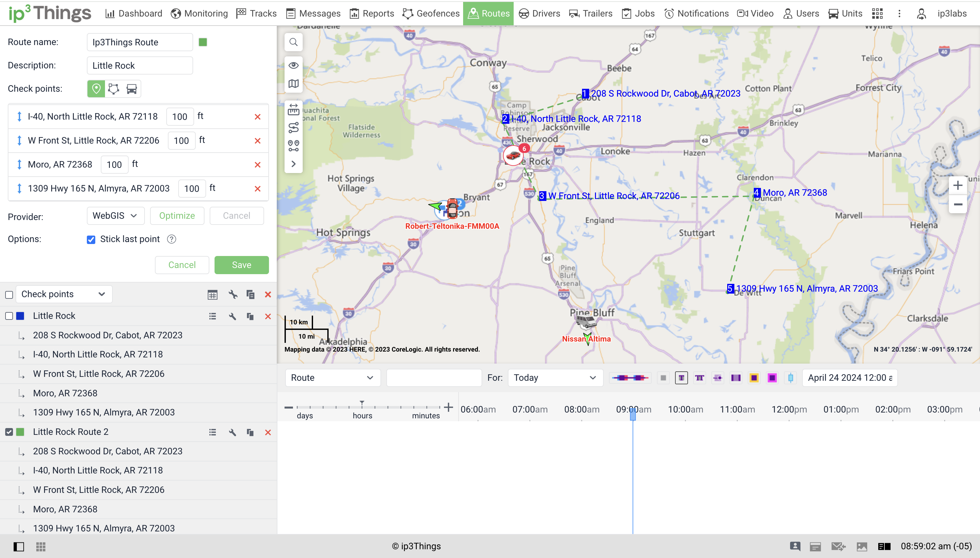Select geofence polygon checkpoint type icon

pos(113,89)
